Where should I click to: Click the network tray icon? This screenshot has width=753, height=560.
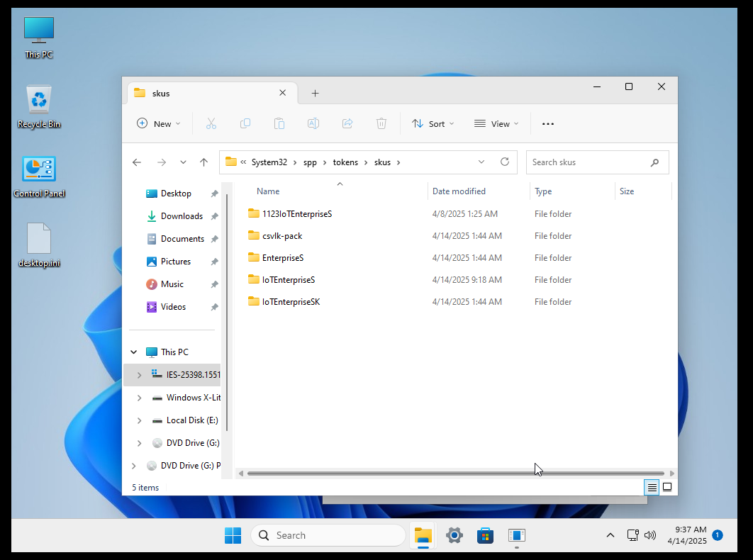pos(632,535)
